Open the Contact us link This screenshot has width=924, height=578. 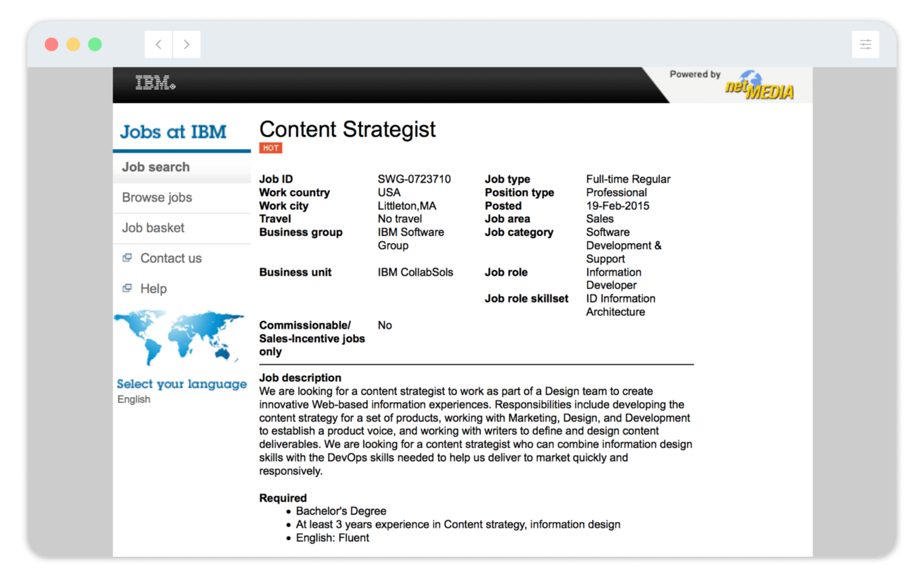coord(171,258)
